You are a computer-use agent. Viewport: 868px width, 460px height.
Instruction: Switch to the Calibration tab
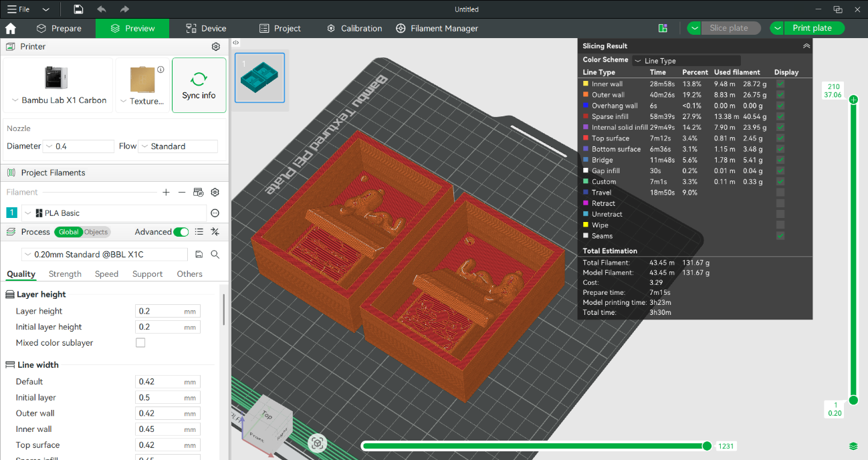pos(354,28)
